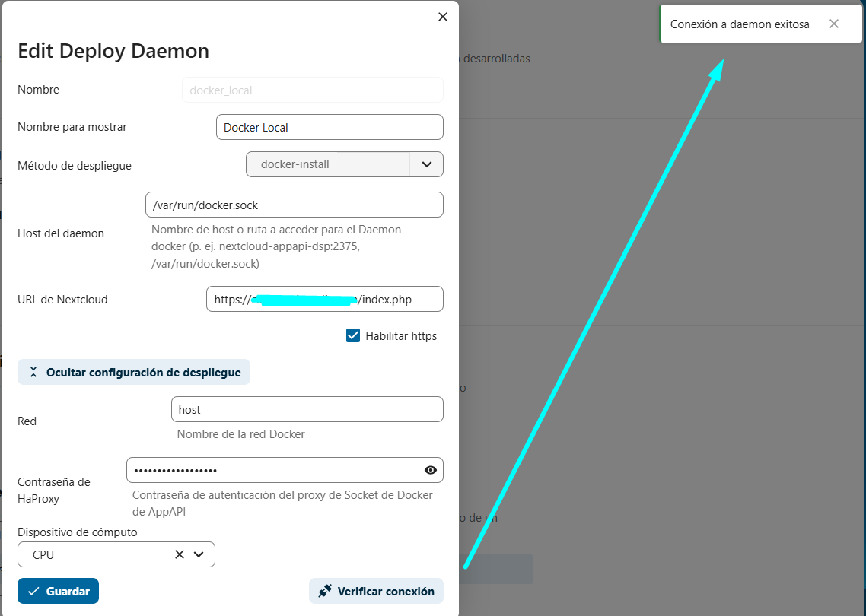The image size is (866, 616).
Task: Click the Host del daemon input field
Action: 294,205
